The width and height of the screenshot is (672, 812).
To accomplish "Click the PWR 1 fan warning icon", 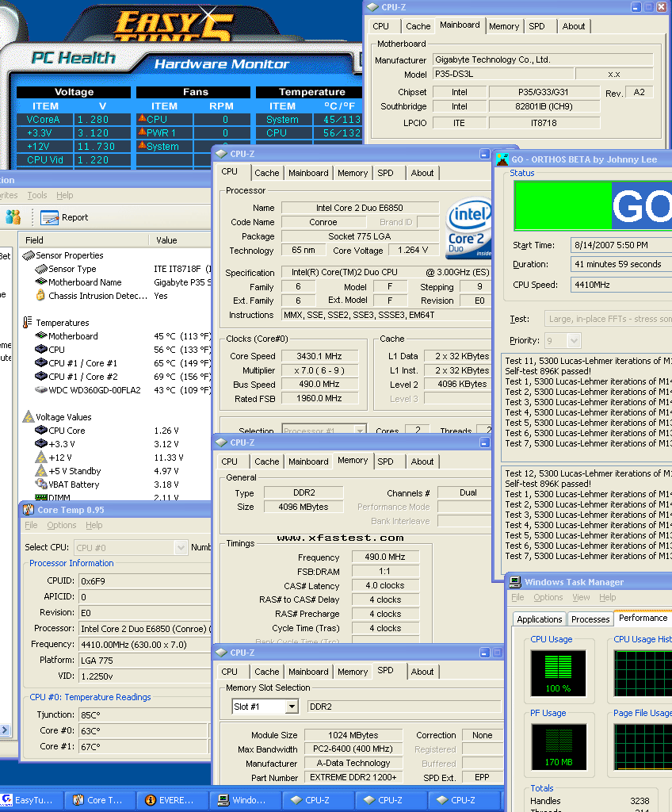I will click(x=141, y=132).
